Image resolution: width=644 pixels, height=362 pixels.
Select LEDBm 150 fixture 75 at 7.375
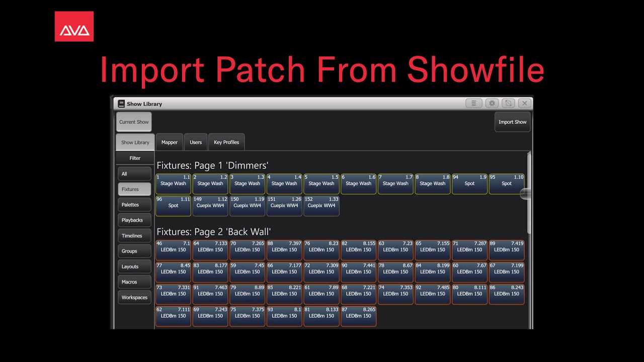247,316
